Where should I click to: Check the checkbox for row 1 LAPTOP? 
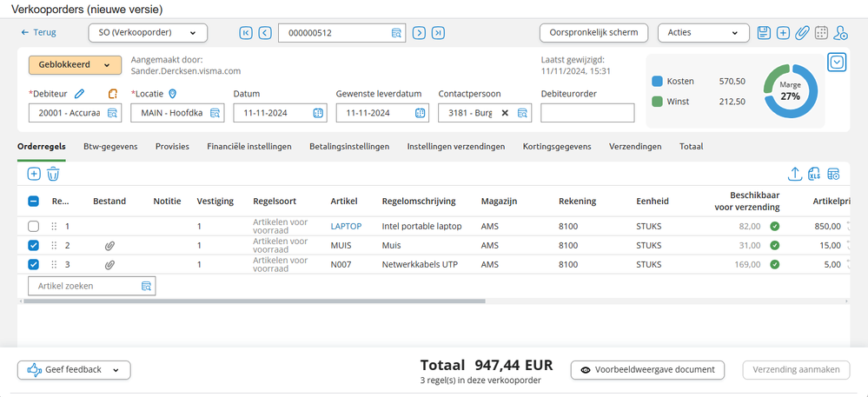click(x=33, y=227)
